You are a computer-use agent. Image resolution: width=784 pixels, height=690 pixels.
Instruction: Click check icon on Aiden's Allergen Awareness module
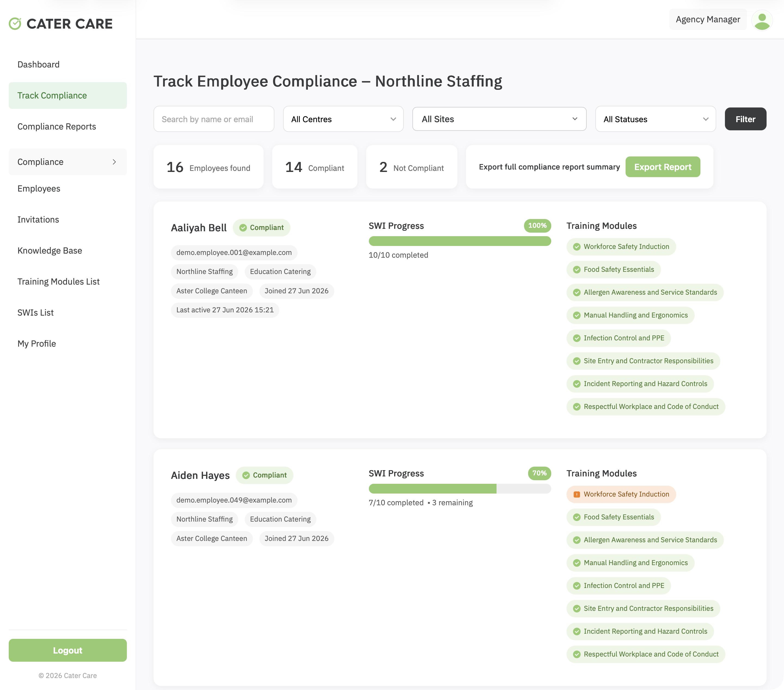pyautogui.click(x=577, y=540)
